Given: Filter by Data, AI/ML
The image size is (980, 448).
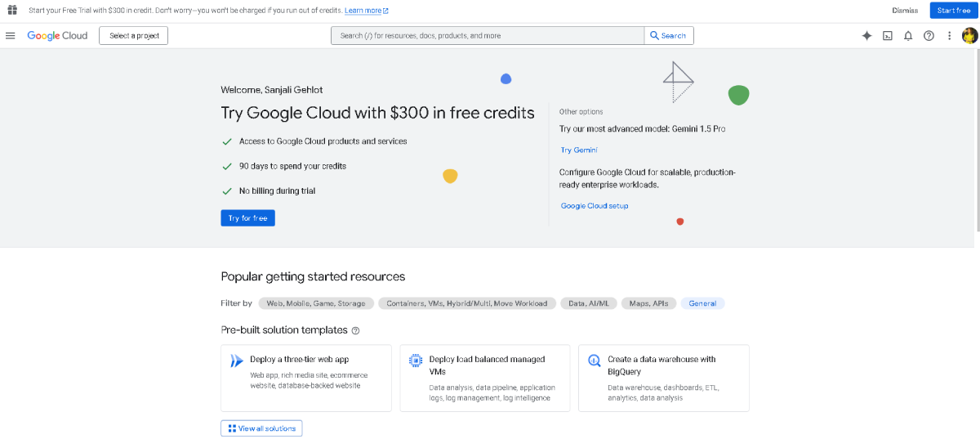Looking at the screenshot, I should [x=589, y=303].
